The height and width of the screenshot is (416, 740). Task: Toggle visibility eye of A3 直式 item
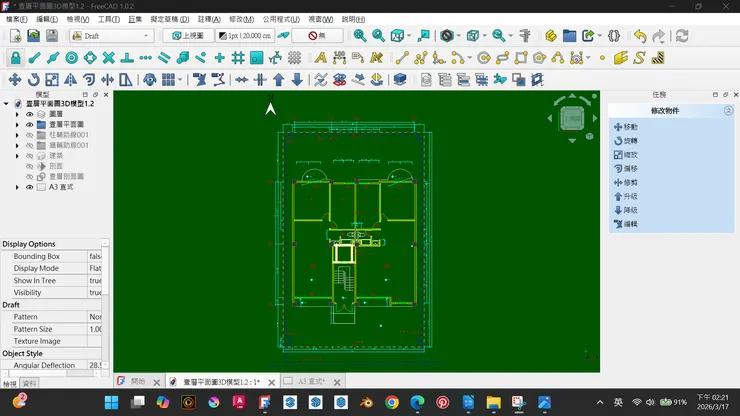(x=29, y=187)
